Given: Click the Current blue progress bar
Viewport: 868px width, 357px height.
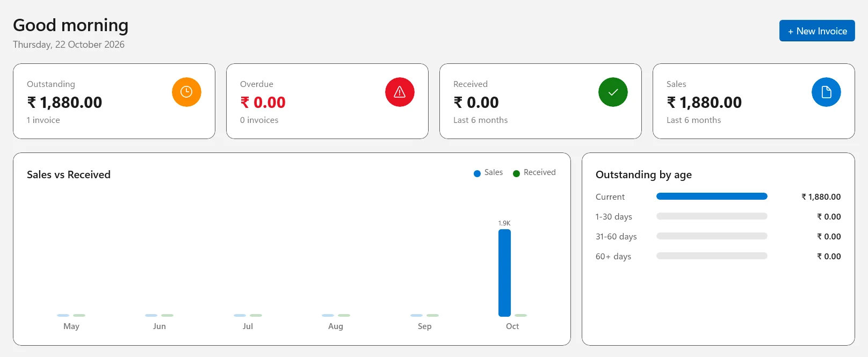Looking at the screenshot, I should click(x=712, y=196).
